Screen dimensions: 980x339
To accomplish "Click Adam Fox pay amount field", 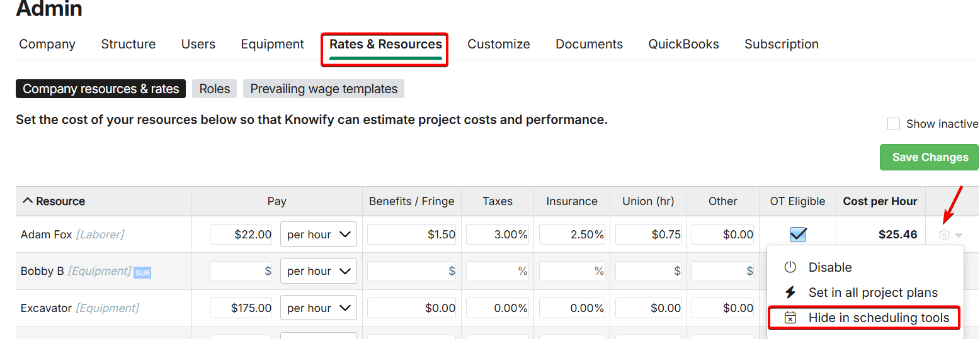I will pyautogui.click(x=241, y=235).
